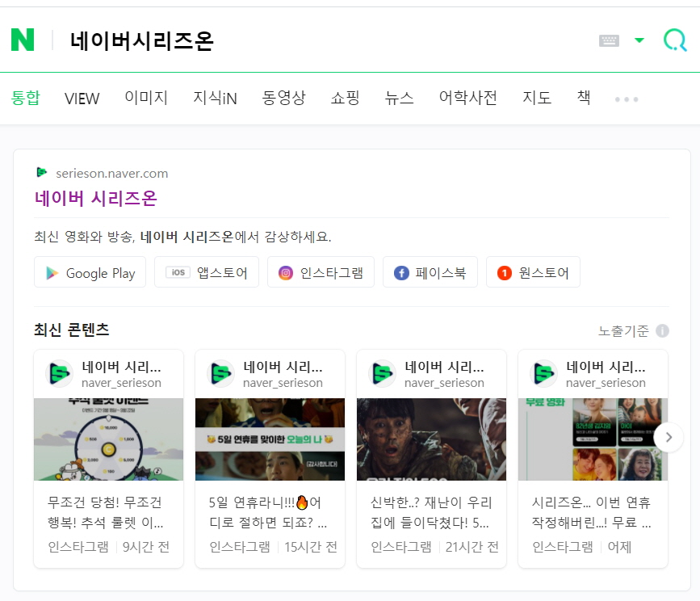Click the Google Play triangle icon
700x601 pixels.
pyautogui.click(x=52, y=273)
